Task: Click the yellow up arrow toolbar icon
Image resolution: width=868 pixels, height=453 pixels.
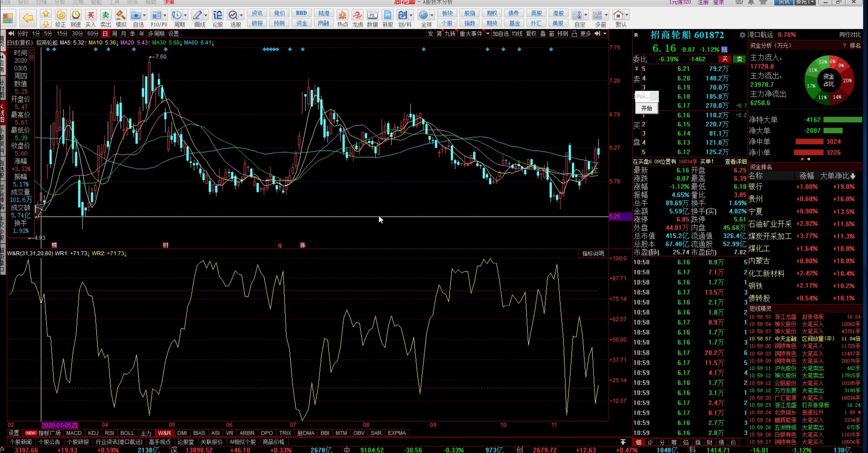Action: [46, 14]
